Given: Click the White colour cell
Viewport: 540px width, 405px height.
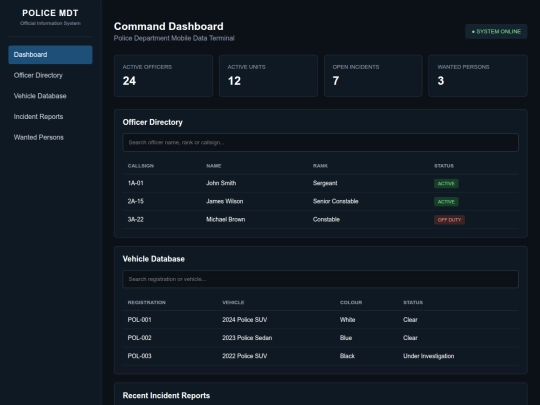Looking at the screenshot, I should point(347,320).
